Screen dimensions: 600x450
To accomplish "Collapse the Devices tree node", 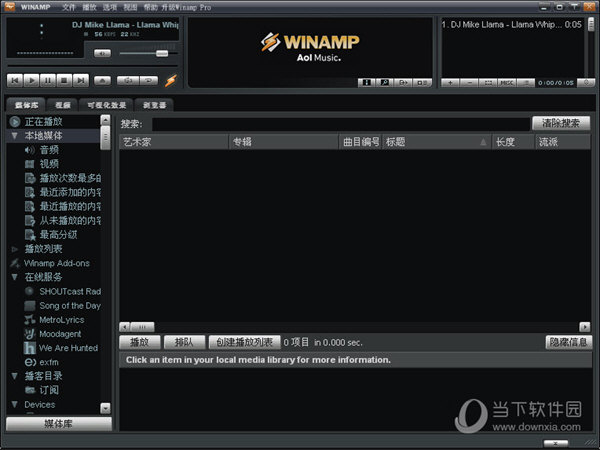I will [15, 404].
